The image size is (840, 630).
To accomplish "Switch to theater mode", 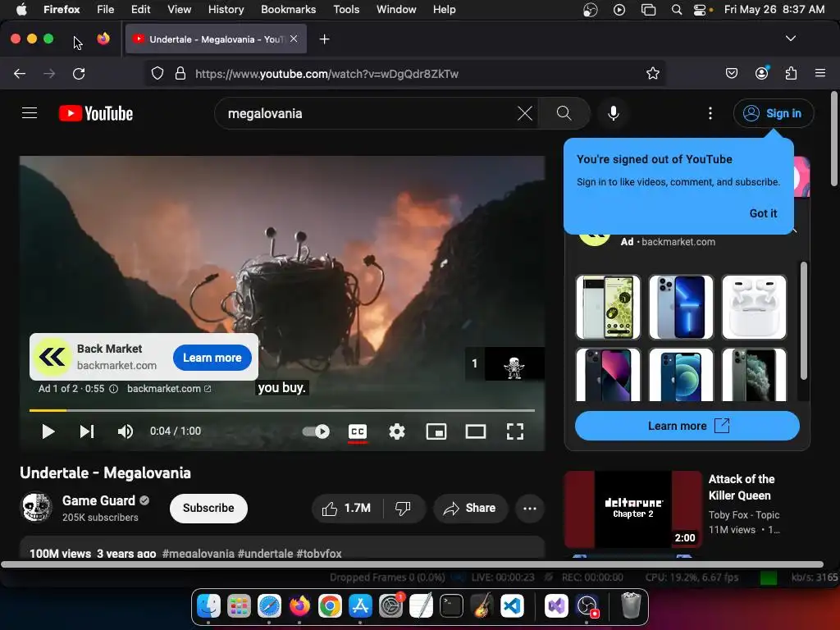I will (x=476, y=431).
